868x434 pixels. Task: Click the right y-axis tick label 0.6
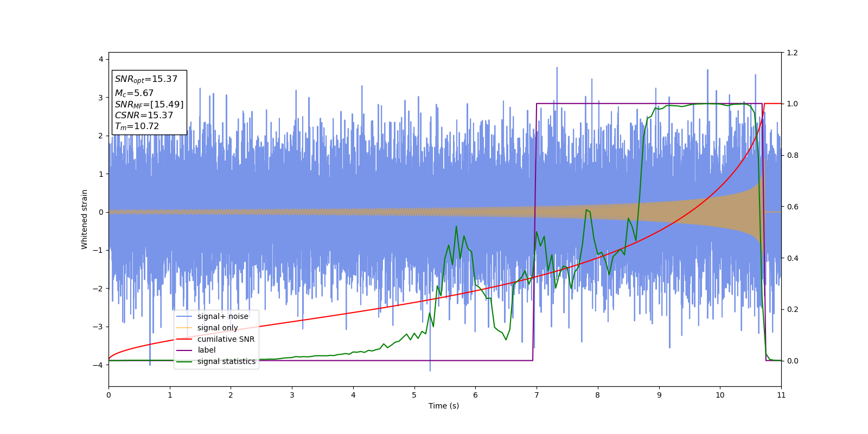pos(792,207)
